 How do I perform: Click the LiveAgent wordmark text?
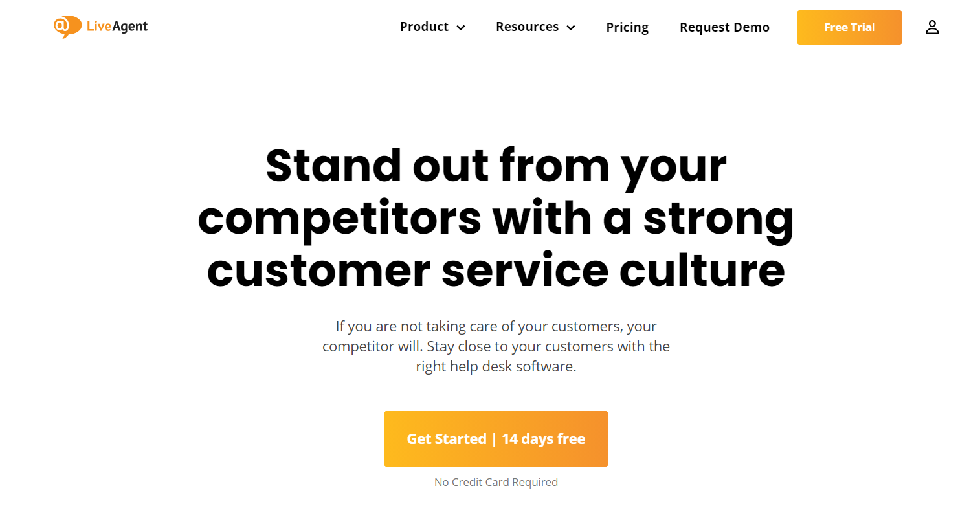[x=117, y=27]
